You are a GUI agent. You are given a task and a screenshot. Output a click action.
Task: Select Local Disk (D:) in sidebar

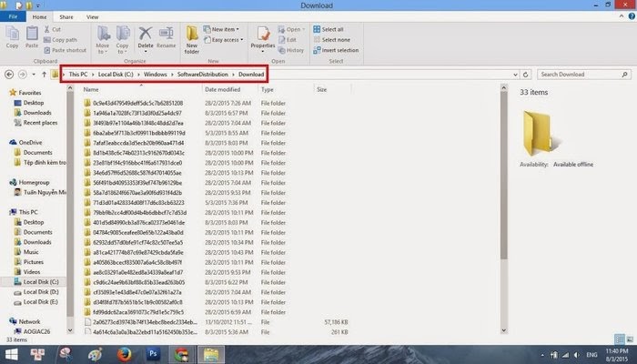click(36, 292)
